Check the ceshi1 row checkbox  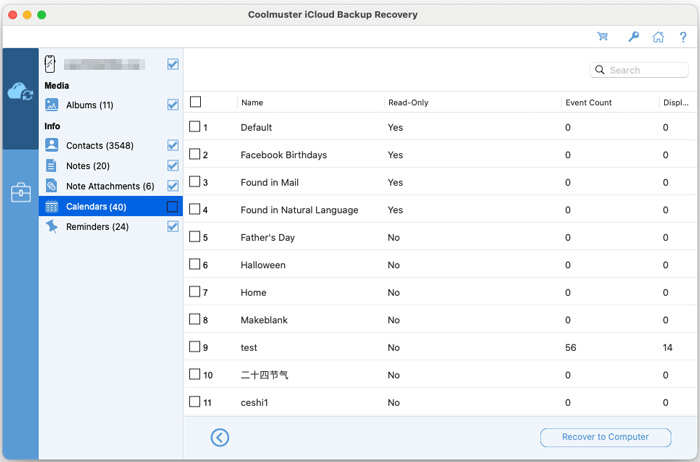(194, 402)
